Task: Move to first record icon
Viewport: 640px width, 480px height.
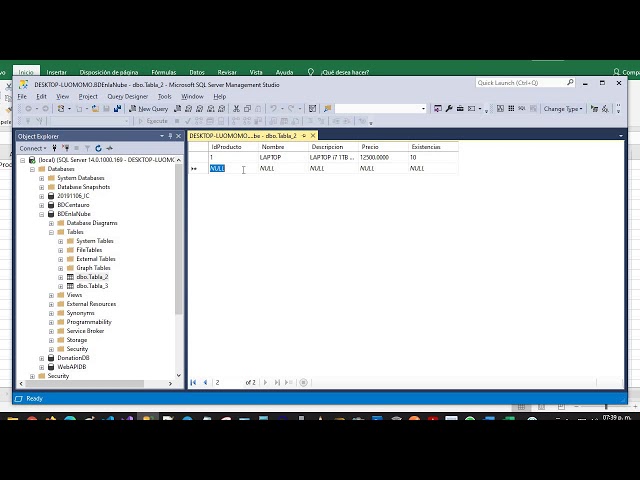Action: [x=193, y=382]
